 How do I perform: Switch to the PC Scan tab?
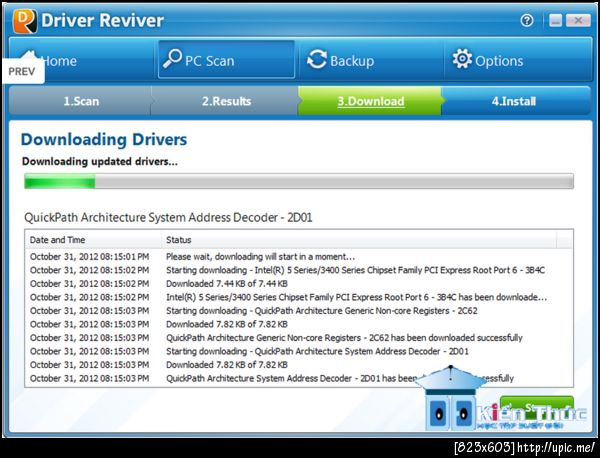point(227,60)
